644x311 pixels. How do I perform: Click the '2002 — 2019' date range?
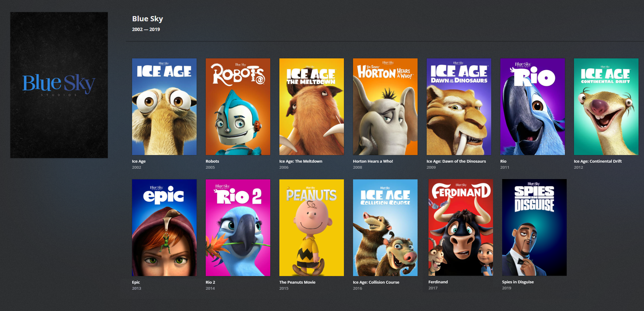[x=146, y=29]
